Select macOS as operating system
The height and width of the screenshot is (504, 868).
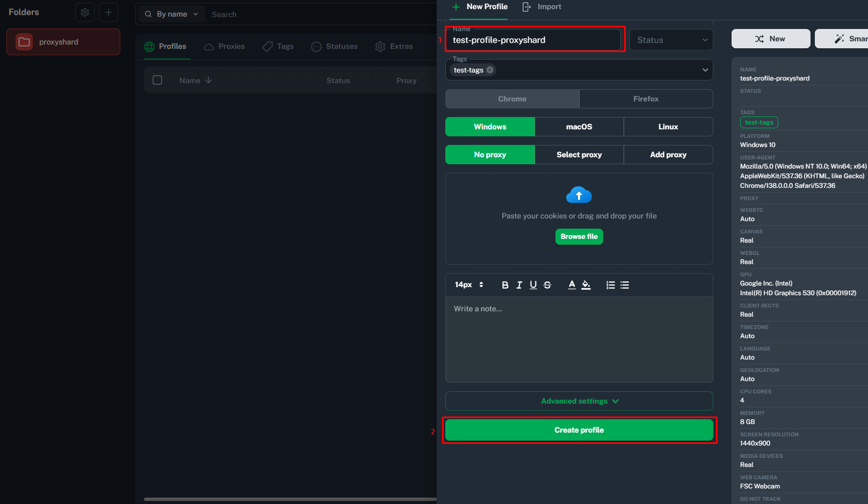(x=579, y=127)
